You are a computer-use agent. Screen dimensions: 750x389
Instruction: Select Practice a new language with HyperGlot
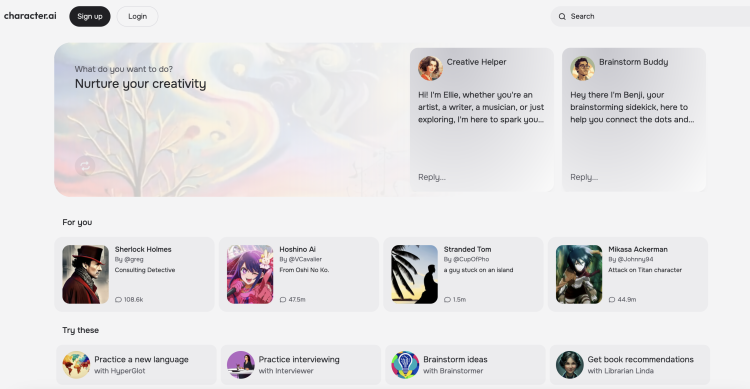(x=136, y=365)
